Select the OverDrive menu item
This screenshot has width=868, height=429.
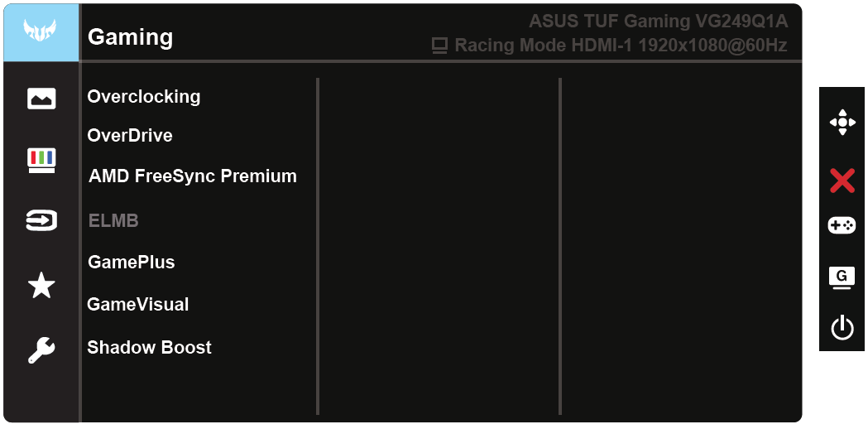[x=130, y=135]
